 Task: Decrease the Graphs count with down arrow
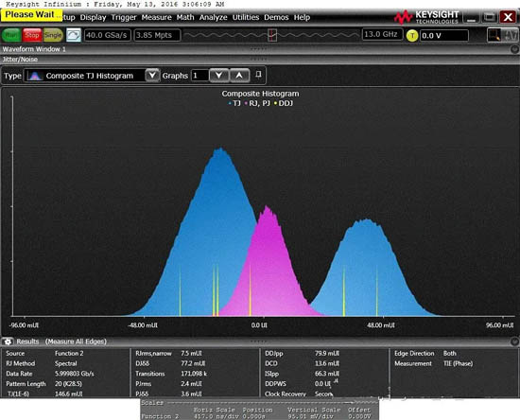pyautogui.click(x=219, y=76)
